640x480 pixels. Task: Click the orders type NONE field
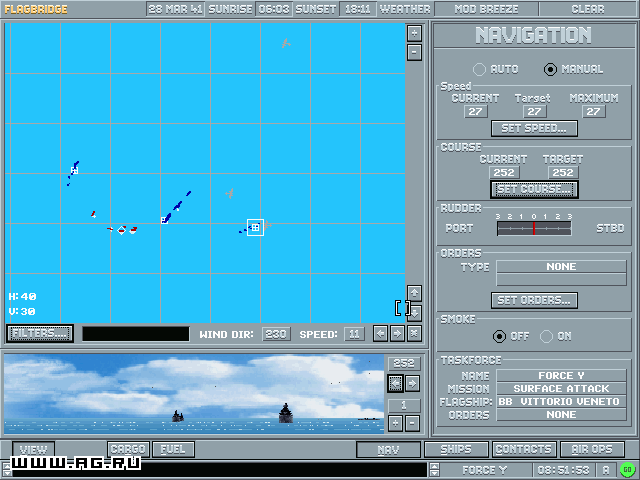562,267
